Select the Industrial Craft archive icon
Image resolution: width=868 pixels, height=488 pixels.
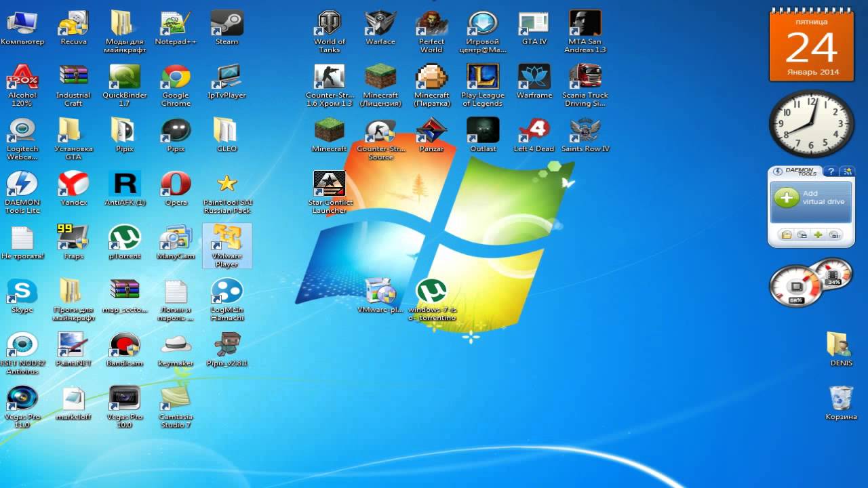pos(73,86)
